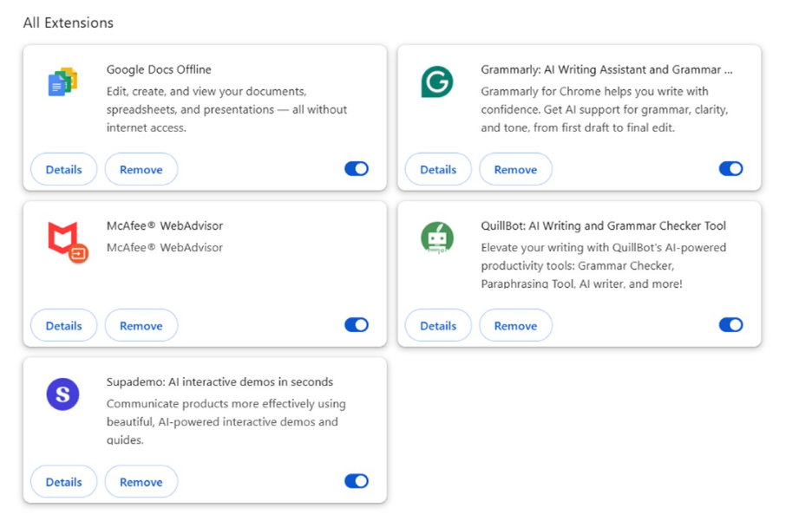Click the Grammarly green G icon

coord(437,82)
